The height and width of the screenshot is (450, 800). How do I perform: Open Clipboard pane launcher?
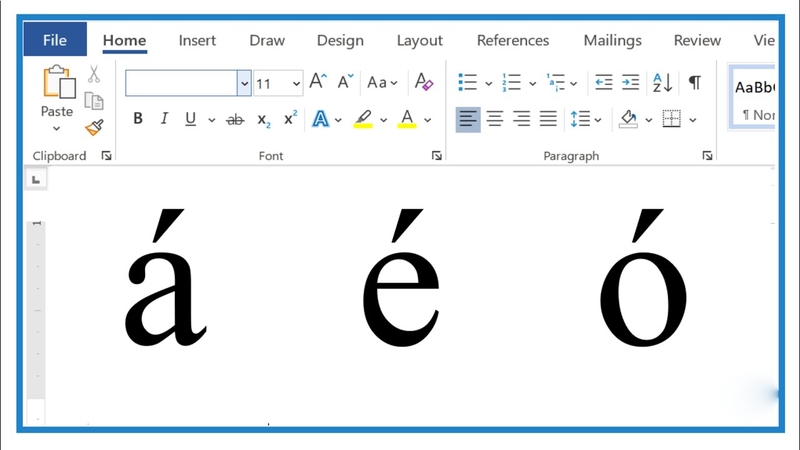(106, 156)
